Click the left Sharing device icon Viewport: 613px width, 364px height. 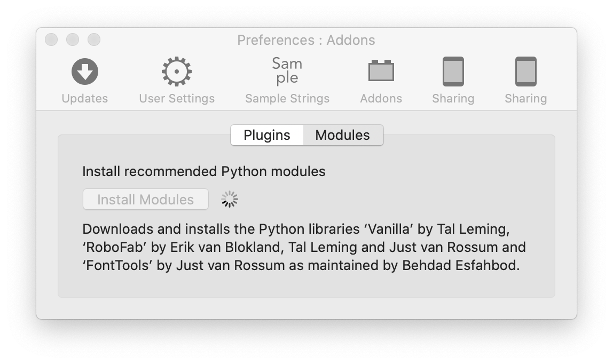pos(453,72)
